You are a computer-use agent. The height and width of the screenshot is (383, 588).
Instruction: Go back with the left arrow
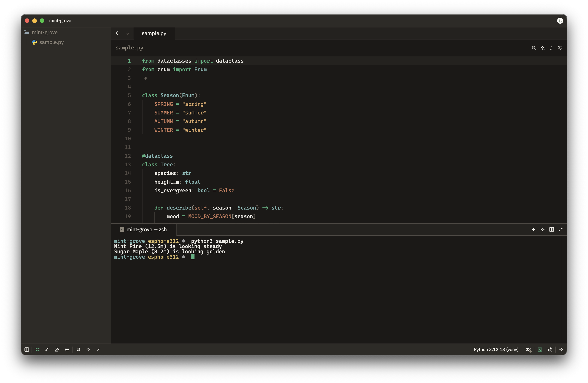tap(118, 33)
